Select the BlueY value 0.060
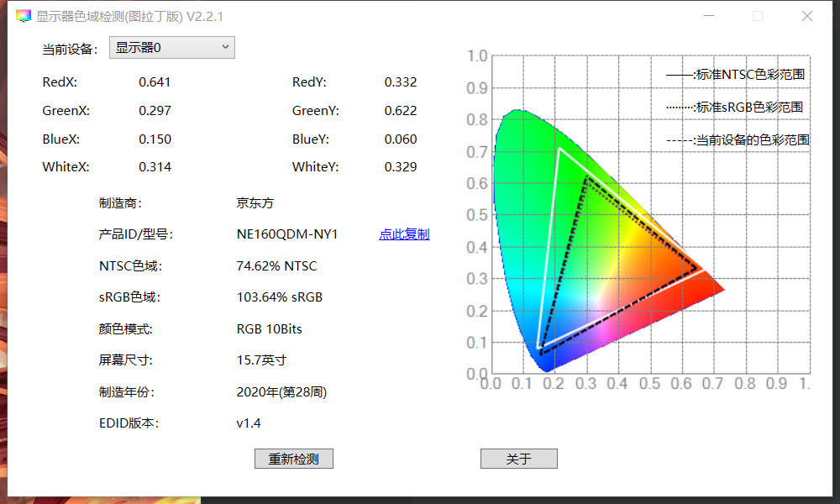 [400, 139]
